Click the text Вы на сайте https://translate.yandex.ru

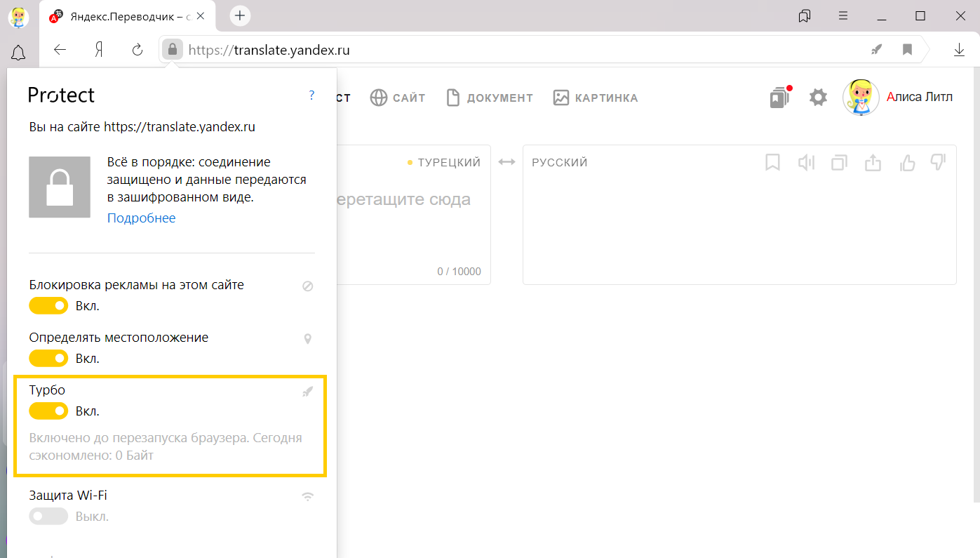click(142, 127)
